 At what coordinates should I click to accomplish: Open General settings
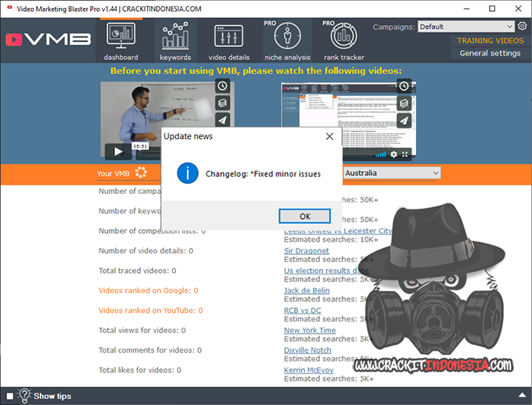pyautogui.click(x=490, y=53)
